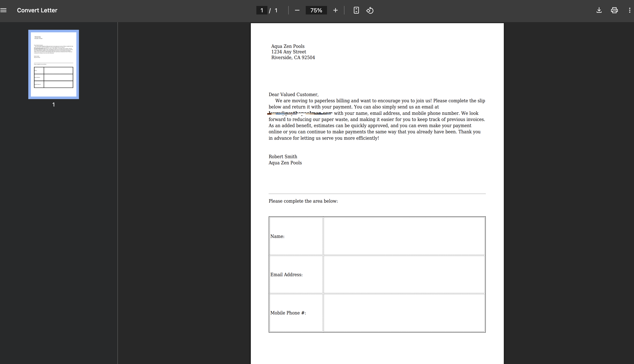Screen dimensions: 634x364
Task: Toggle the sidebar hamburger menu
Action: pos(3,10)
